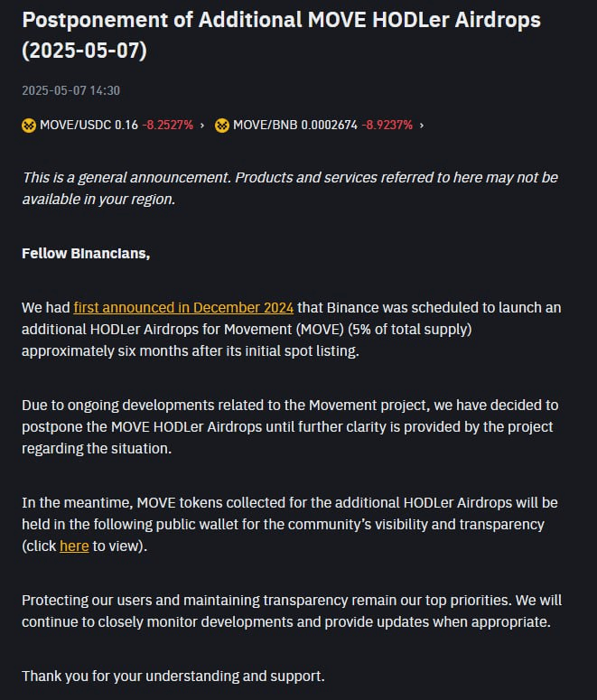Click the MOVE/BNB price 0.0002674

[330, 125]
